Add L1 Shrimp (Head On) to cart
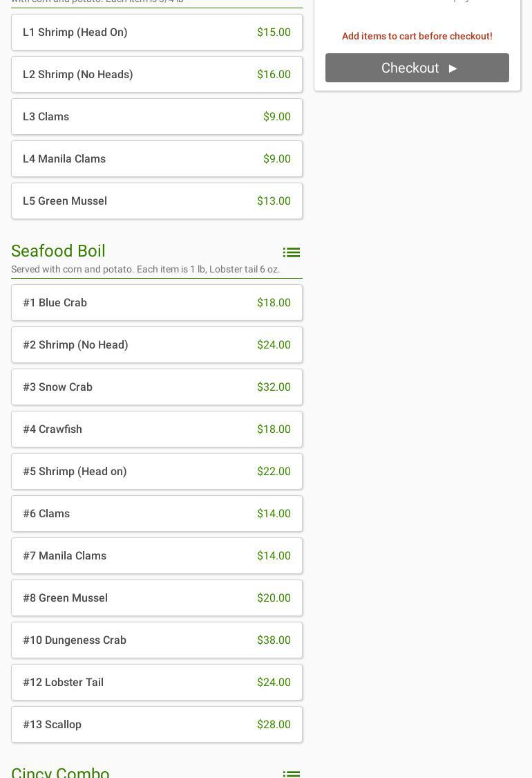This screenshot has width=532, height=778. 157,33
